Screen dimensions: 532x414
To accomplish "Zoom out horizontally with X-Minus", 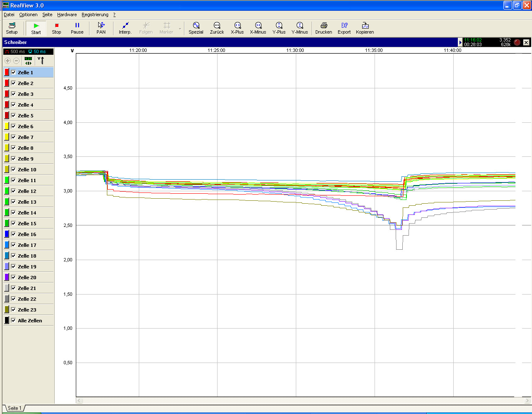I will (x=258, y=28).
